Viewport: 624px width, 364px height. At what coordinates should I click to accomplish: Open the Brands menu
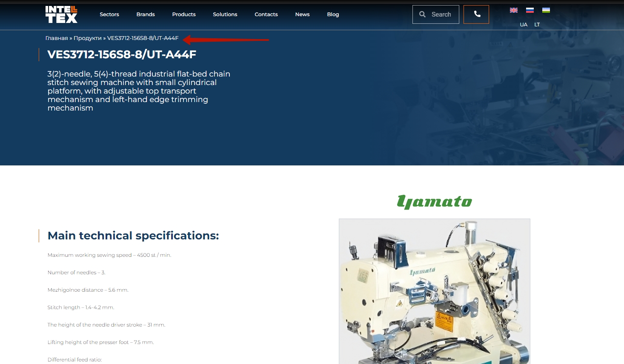[146, 14]
